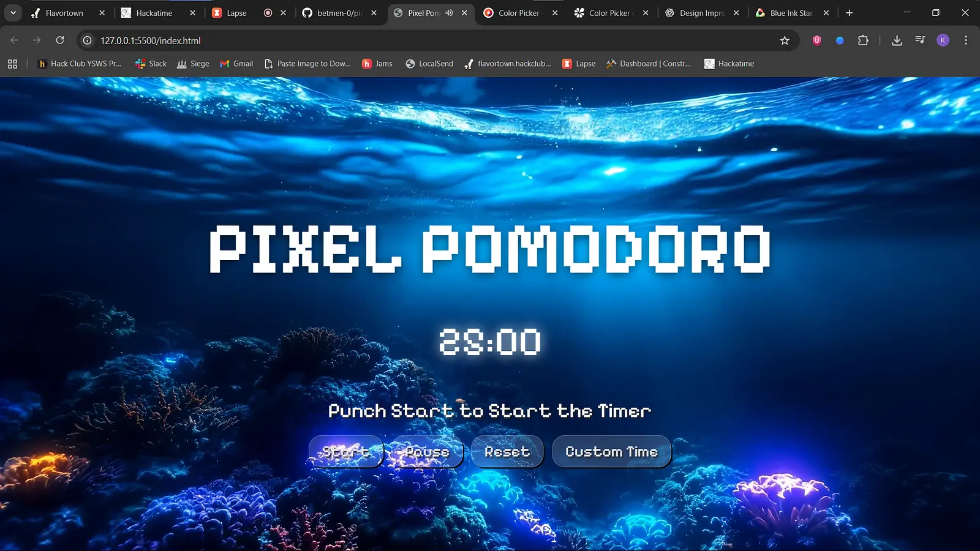980x551 pixels.
Task: Reset the timer with the Reset button
Action: coord(507,451)
